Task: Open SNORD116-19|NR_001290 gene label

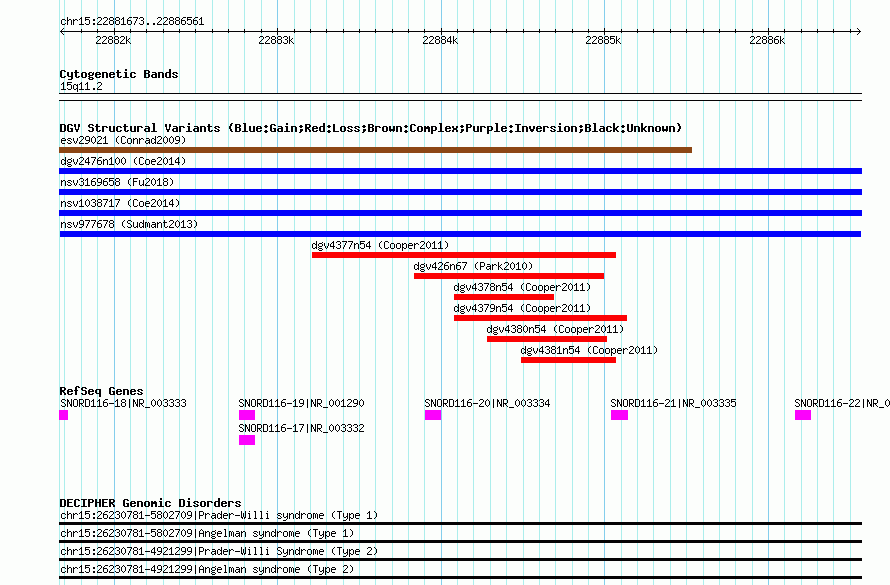Action: (x=301, y=403)
